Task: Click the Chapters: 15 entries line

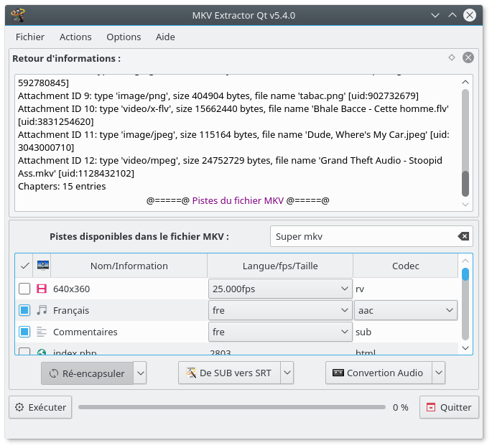Action: pyautogui.click(x=62, y=187)
